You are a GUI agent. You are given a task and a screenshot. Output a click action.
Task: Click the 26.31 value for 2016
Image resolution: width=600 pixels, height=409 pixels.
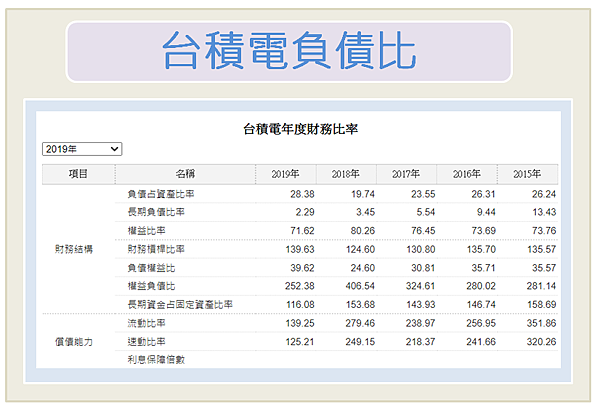[x=483, y=194]
